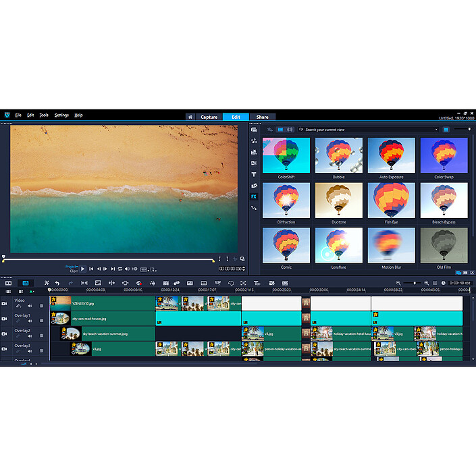This screenshot has width=476, height=476.
Task: Click the preview scrubber jog bar
Action: [x=109, y=260]
